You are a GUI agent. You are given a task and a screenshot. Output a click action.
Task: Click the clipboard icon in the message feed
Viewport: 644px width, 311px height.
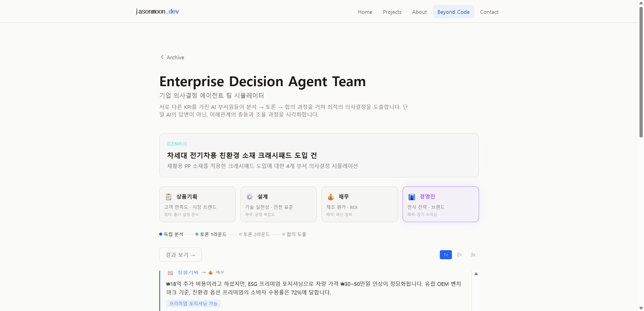click(x=170, y=273)
